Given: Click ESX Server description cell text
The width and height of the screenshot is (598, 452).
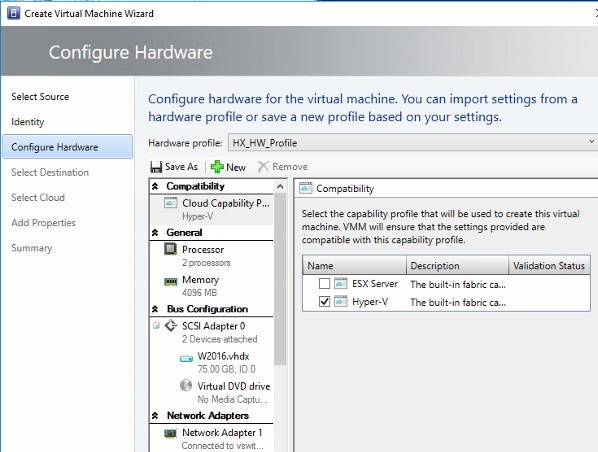Looking at the screenshot, I should [458, 285].
